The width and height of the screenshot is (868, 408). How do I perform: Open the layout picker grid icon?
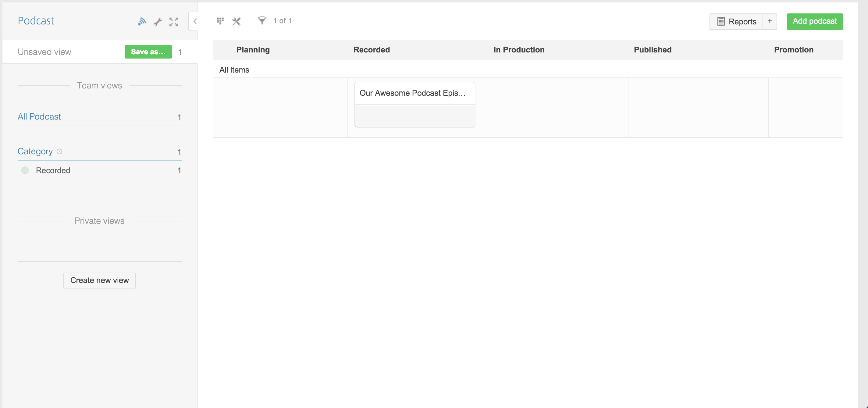(220, 21)
